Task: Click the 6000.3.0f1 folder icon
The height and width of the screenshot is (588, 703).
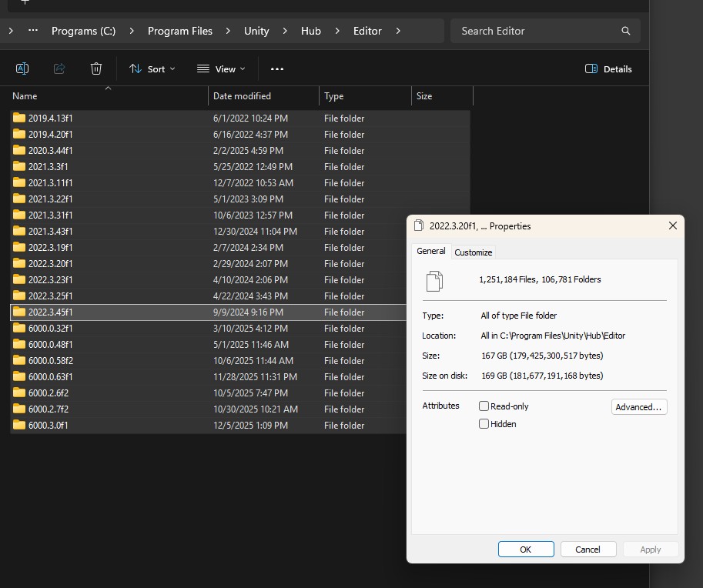Action: (x=19, y=426)
